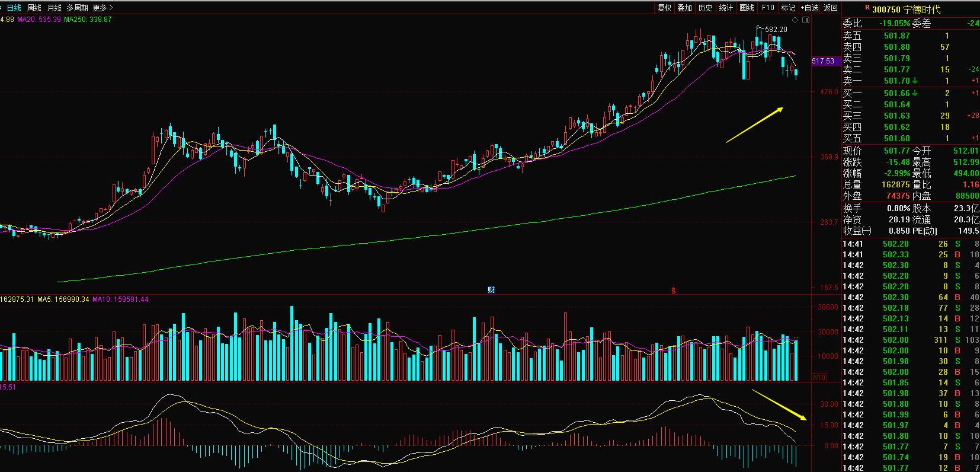Screen dimensions: 980x472
Task: Click the 股本 value 23.3亿
Action: [967, 208]
